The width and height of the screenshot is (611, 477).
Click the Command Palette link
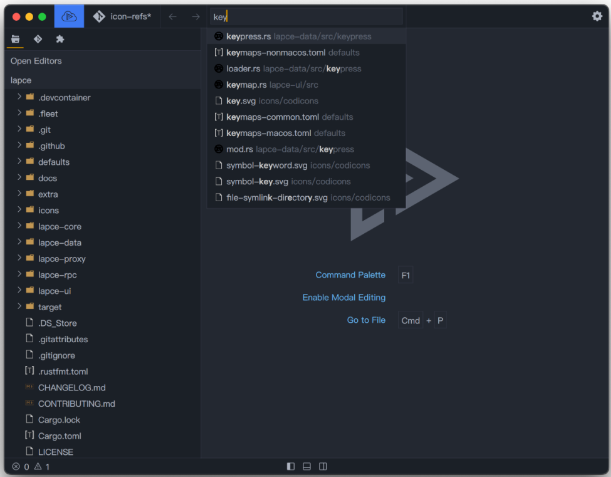click(350, 275)
